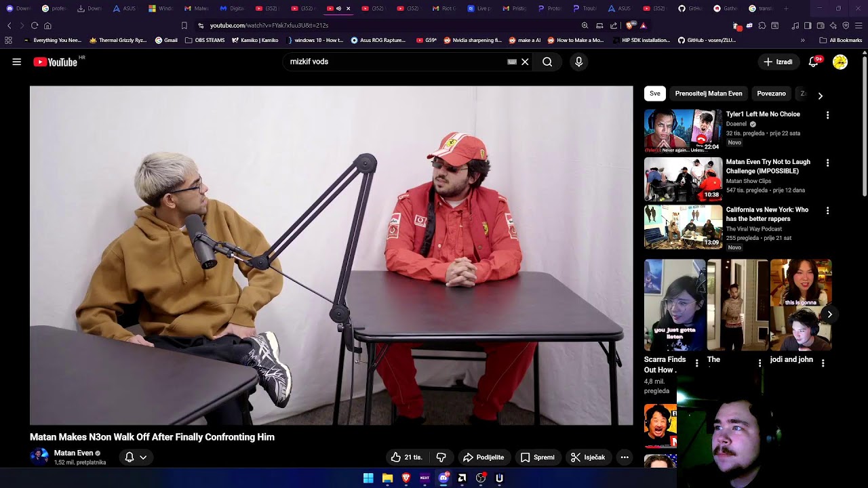This screenshot has height=488, width=868.
Task: Click the magnifier search button
Action: (547, 62)
